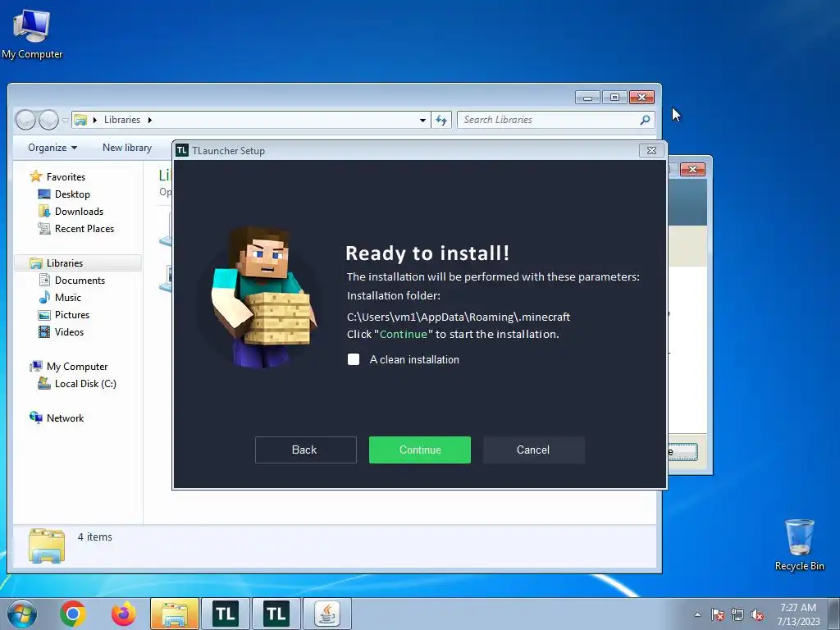
Task: Cancel the TLauncher installation
Action: [533, 450]
